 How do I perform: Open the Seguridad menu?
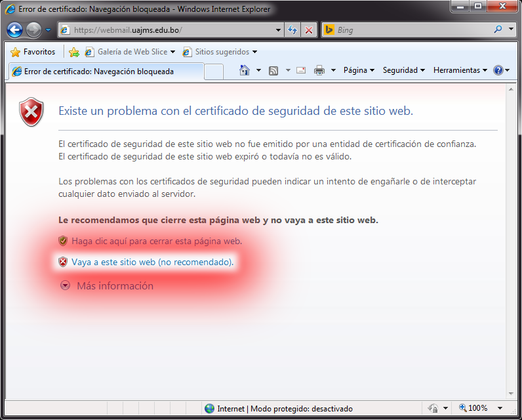403,70
